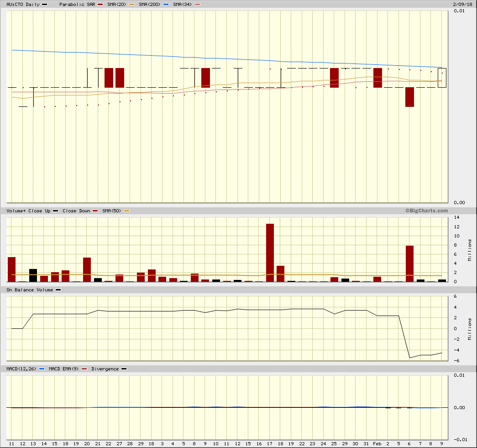Click the AU:CTO Daily legend label
The image size is (477, 448).
click(x=23, y=5)
